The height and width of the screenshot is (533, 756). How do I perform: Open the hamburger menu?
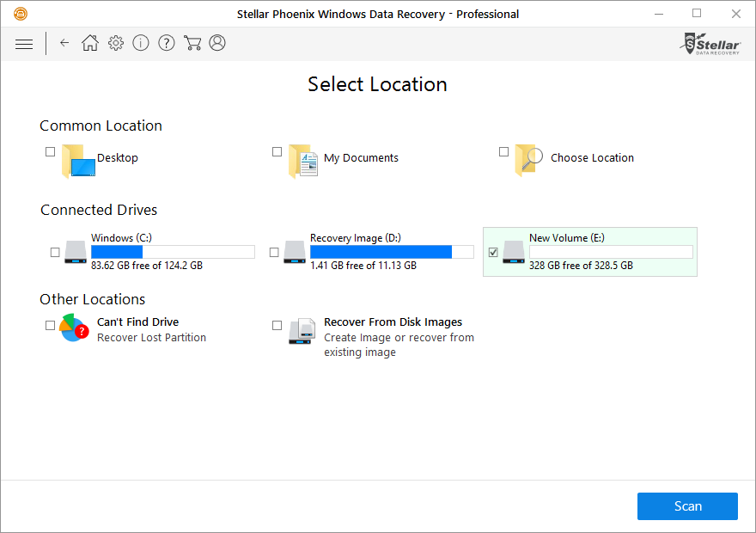click(x=24, y=44)
